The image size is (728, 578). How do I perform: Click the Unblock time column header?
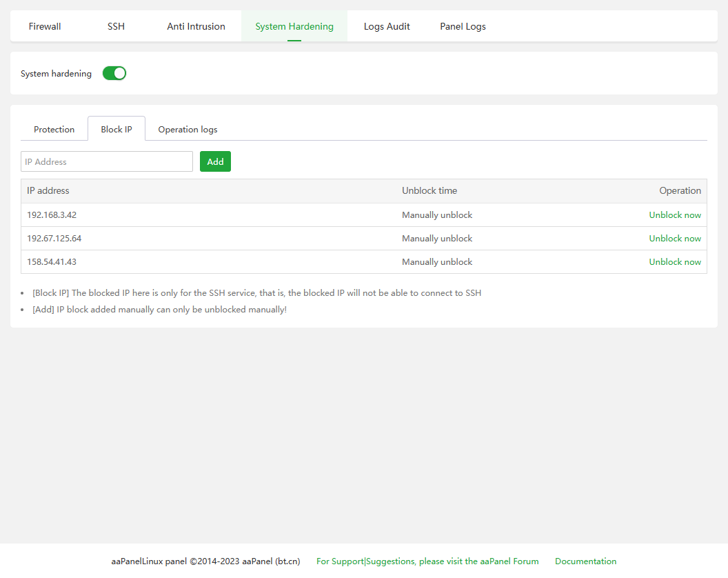tap(429, 191)
